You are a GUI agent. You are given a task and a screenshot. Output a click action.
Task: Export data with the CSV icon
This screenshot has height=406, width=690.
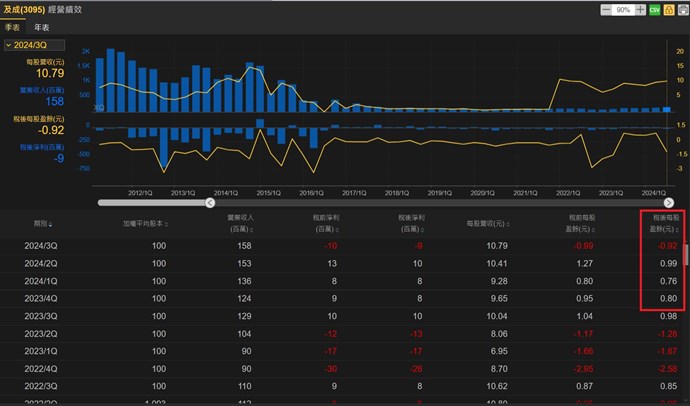(654, 9)
